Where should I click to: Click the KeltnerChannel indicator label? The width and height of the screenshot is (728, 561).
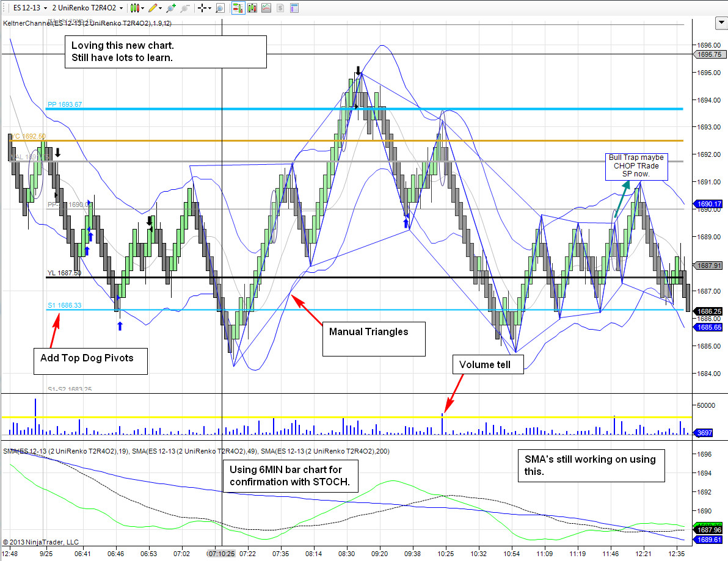coord(87,23)
